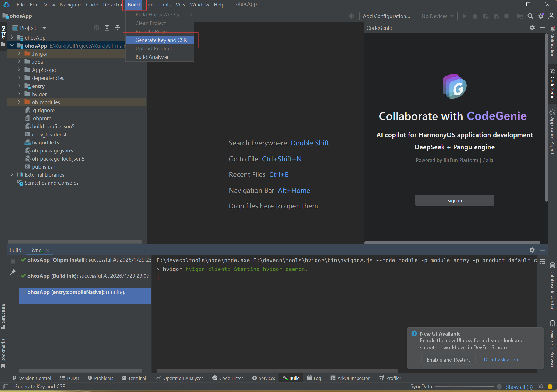The height and width of the screenshot is (392, 557).
Task: Toggle tool window bars in status corner
Action: (5, 386)
